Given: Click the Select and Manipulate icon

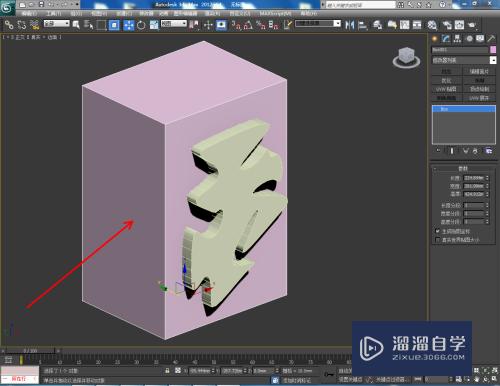Looking at the screenshot, I should [208, 25].
